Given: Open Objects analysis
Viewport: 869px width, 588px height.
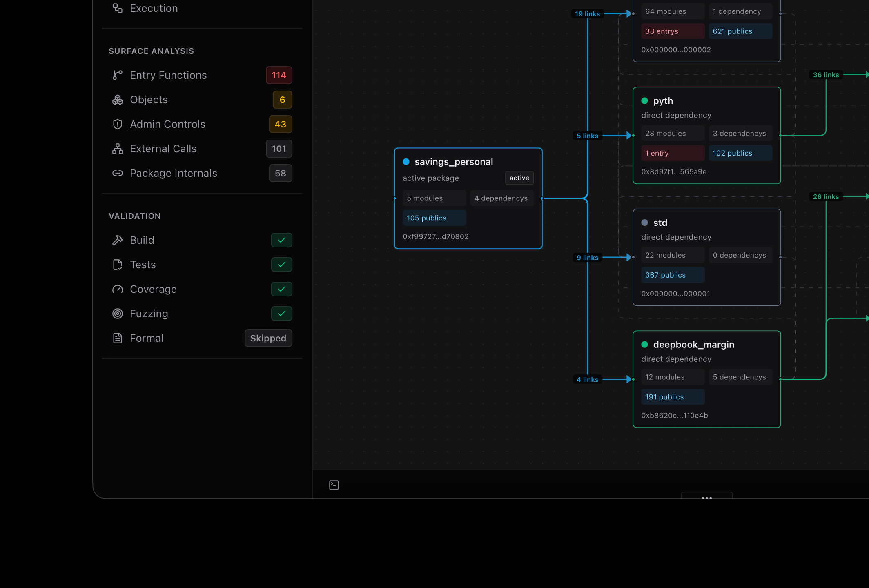Looking at the screenshot, I should tap(202, 100).
